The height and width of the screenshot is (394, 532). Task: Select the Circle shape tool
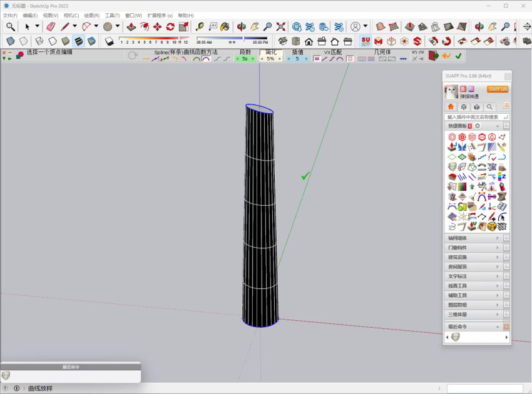108,26
